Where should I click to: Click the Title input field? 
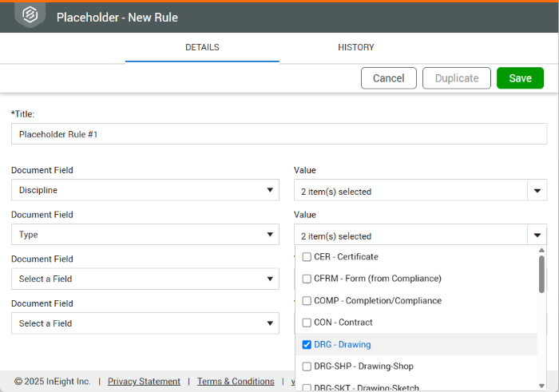(279, 134)
